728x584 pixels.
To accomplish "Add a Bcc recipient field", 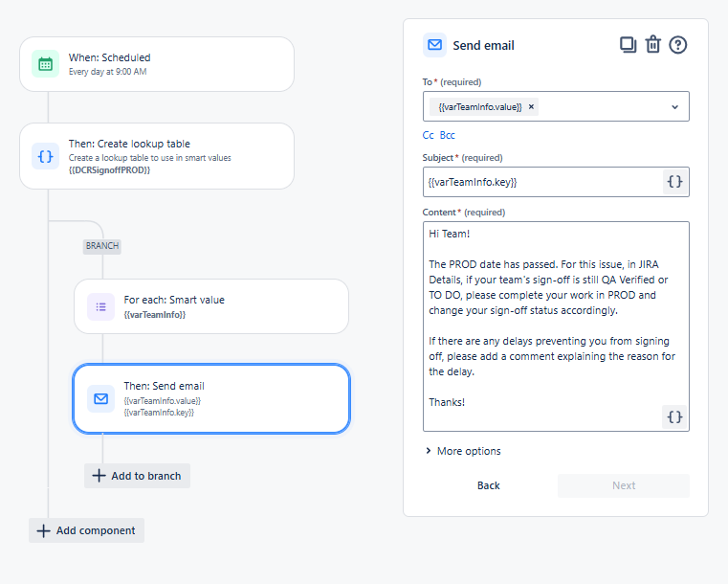I will pyautogui.click(x=447, y=135).
